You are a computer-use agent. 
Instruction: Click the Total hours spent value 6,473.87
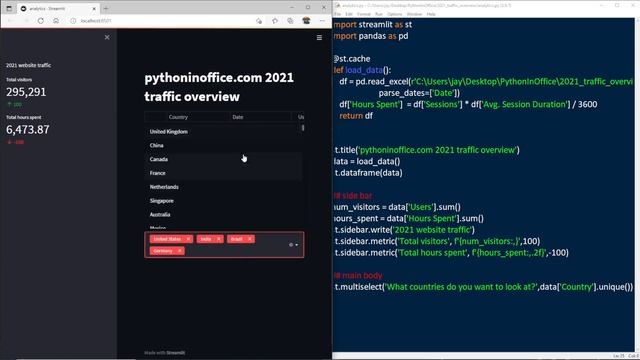(28, 130)
